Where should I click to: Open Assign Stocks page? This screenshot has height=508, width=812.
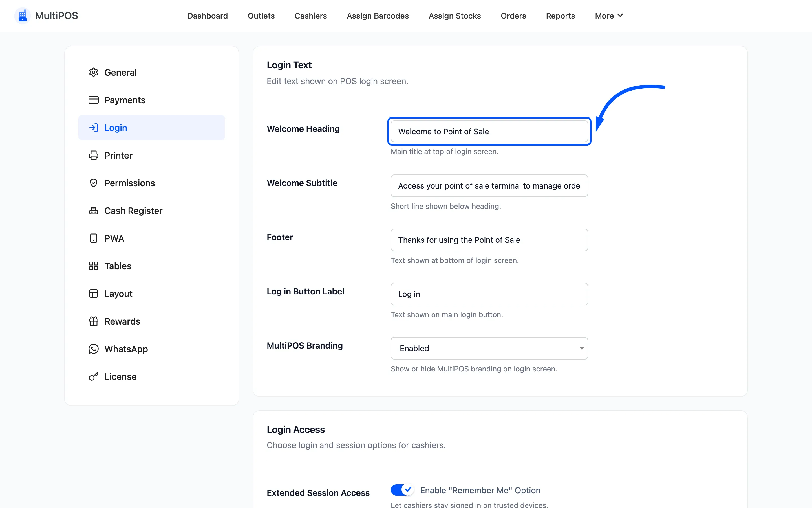455,16
